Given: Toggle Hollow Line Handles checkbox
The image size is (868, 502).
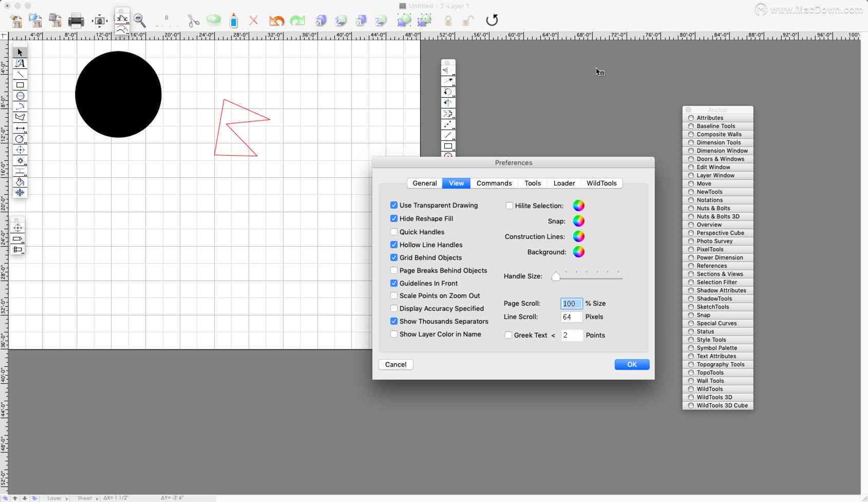Looking at the screenshot, I should pyautogui.click(x=394, y=245).
